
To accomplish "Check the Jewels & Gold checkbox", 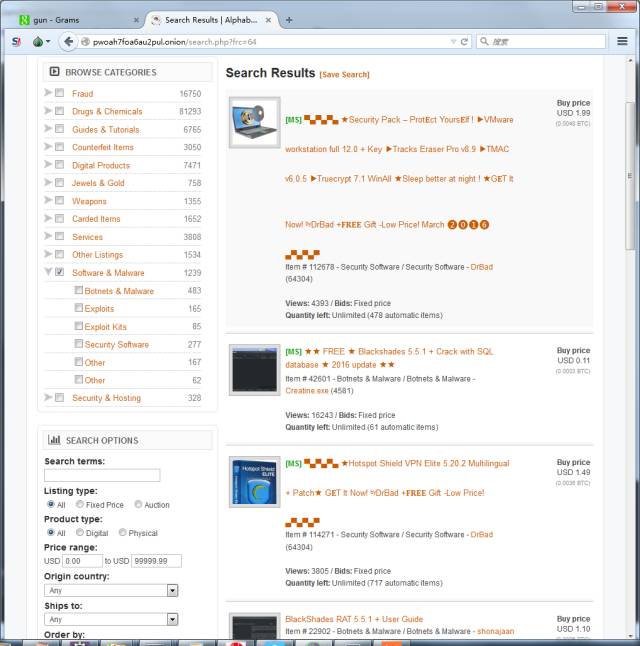I will tap(60, 182).
